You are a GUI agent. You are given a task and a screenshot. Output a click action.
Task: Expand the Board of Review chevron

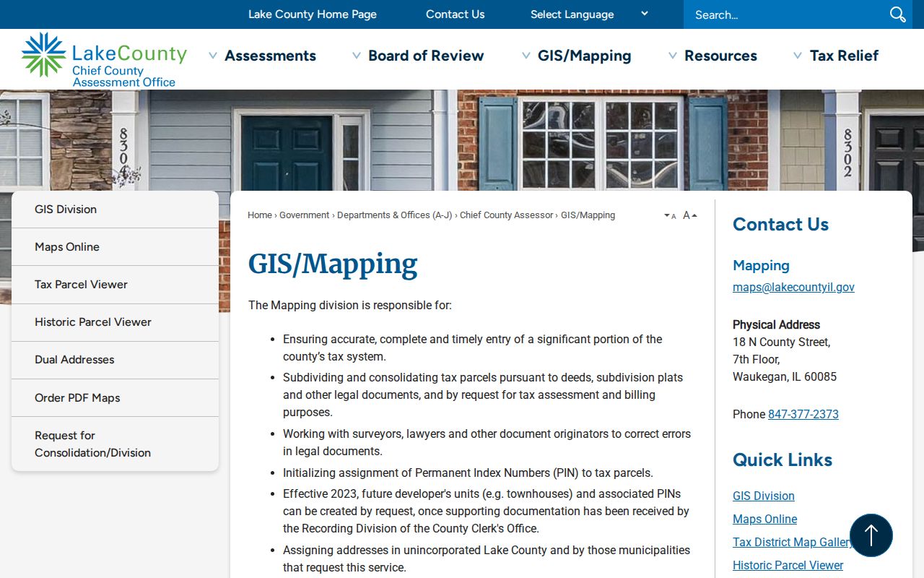pos(357,56)
